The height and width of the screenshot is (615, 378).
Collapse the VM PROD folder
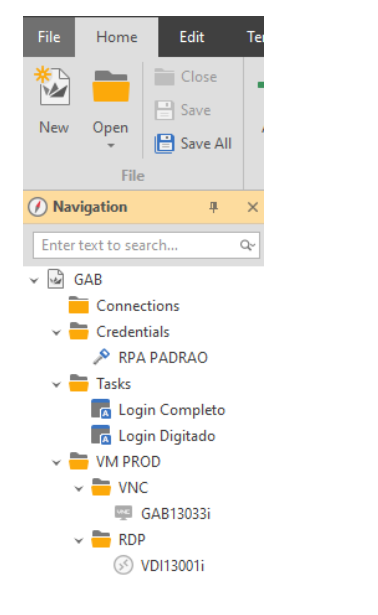[56, 462]
